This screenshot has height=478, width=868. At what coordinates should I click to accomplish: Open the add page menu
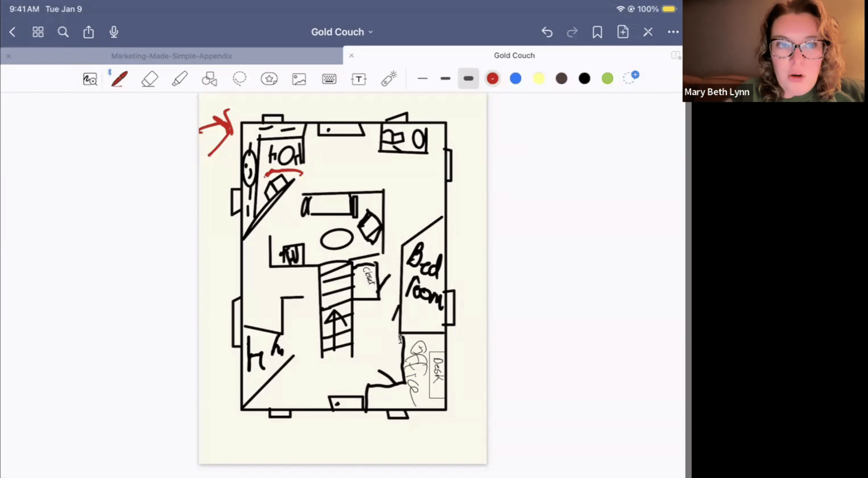[x=623, y=32]
